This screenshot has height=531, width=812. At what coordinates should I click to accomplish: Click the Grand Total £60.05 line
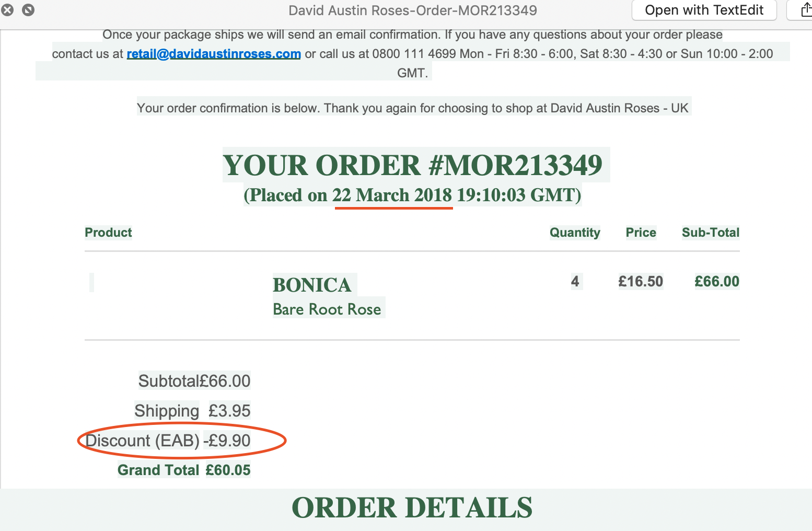tap(184, 470)
